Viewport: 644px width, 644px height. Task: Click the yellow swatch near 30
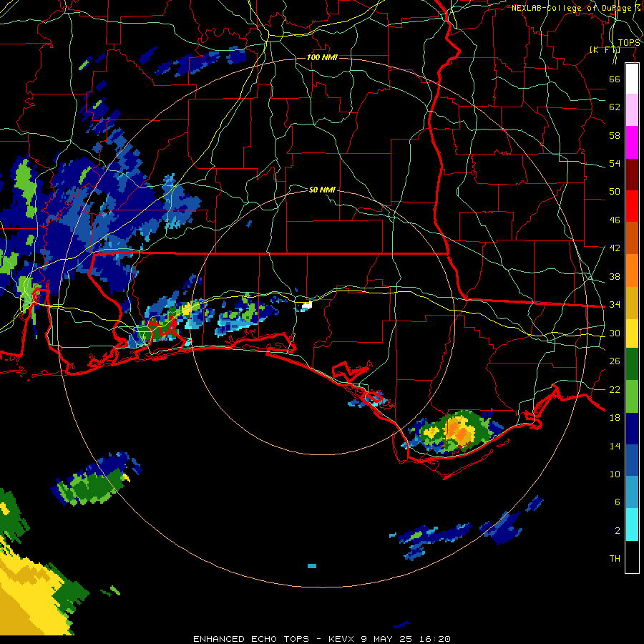(632, 333)
